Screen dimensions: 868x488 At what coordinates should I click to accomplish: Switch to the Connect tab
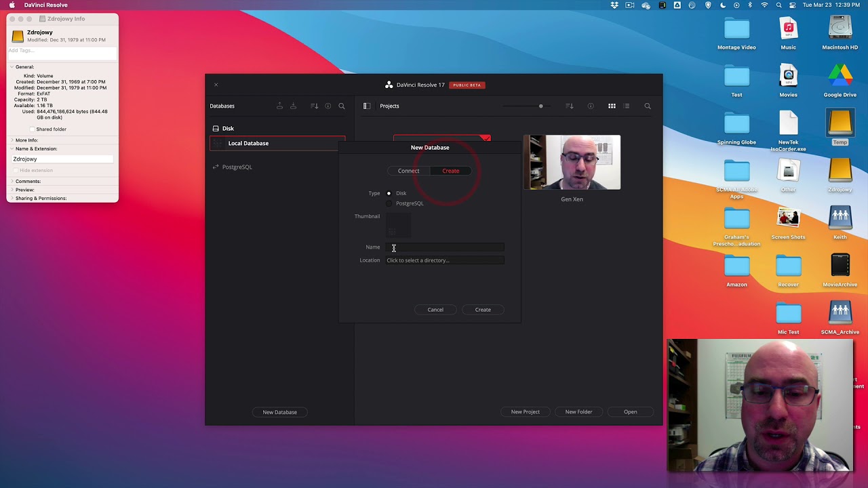coord(408,171)
